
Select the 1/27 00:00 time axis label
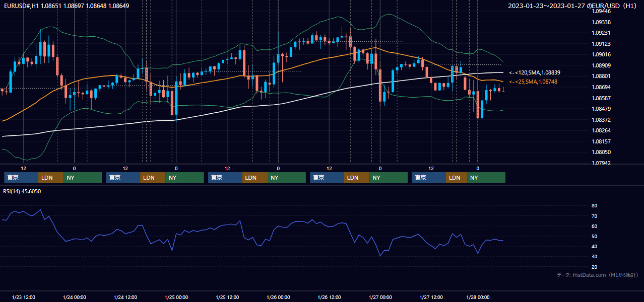pos(380,297)
